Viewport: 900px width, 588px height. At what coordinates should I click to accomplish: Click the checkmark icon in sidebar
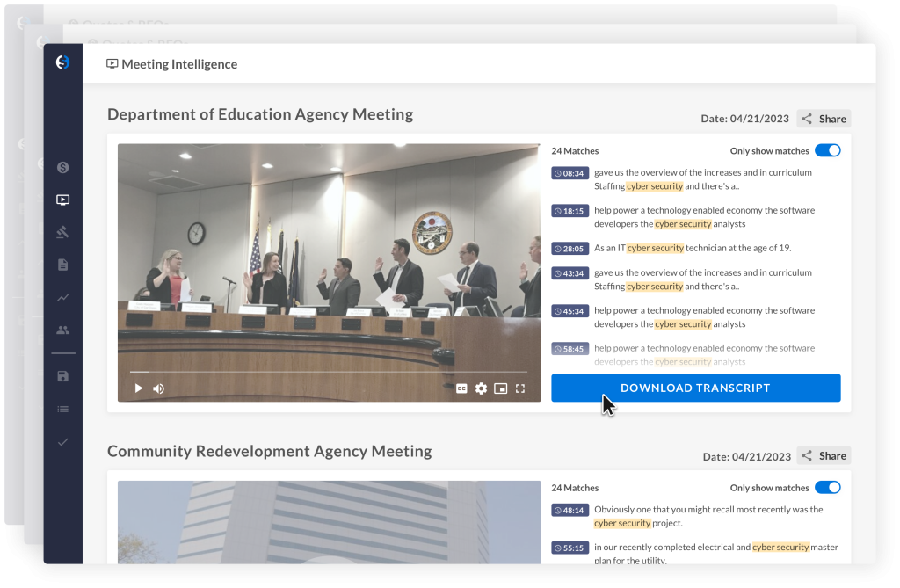62,442
